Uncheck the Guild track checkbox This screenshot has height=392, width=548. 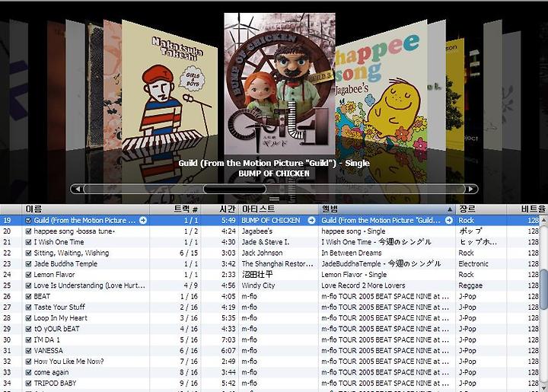[x=29, y=221]
